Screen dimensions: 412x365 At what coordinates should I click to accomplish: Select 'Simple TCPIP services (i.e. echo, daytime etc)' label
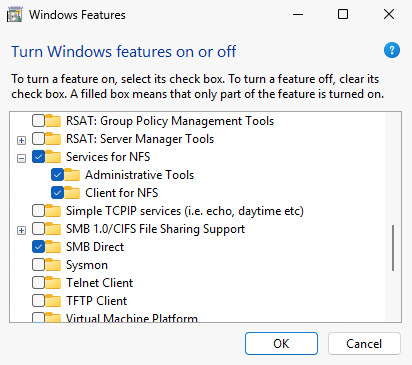[x=185, y=211]
